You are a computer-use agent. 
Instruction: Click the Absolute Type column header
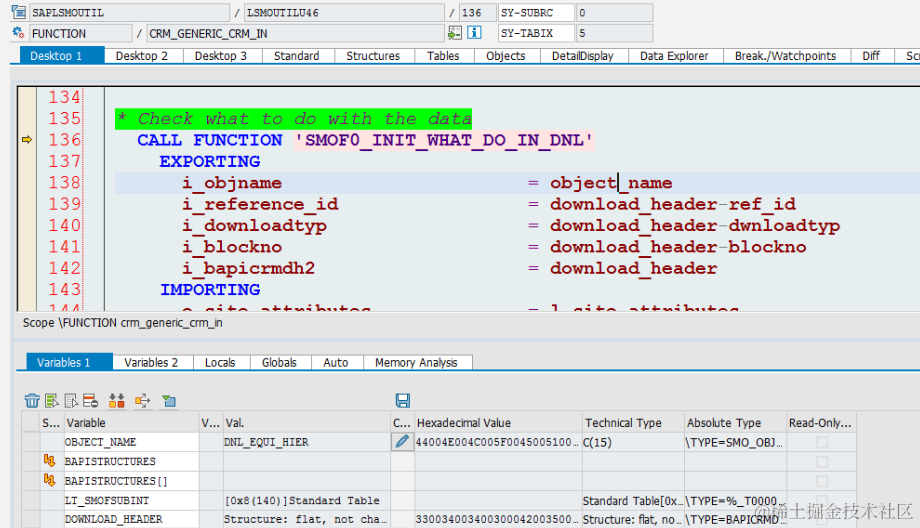735,423
